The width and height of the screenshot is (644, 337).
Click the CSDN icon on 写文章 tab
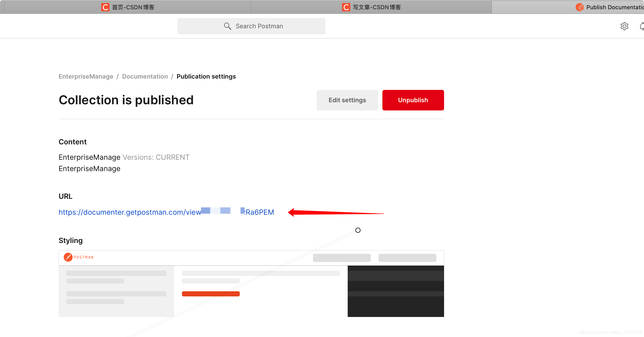346,7
